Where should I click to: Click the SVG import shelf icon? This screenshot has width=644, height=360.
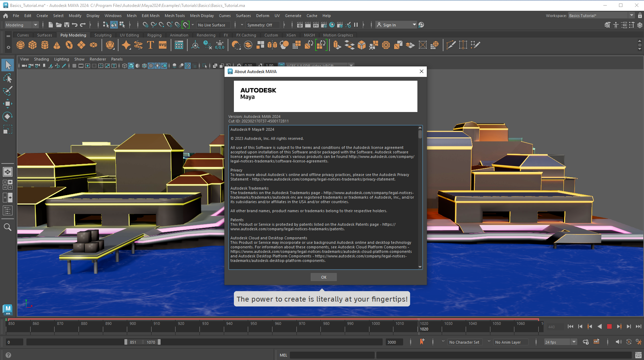point(163,45)
